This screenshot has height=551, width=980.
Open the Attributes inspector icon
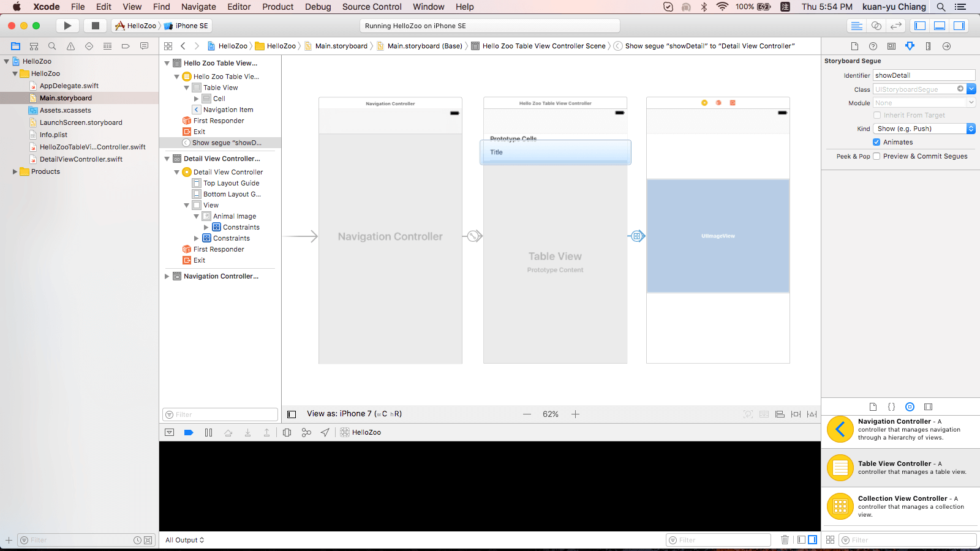[x=910, y=46]
